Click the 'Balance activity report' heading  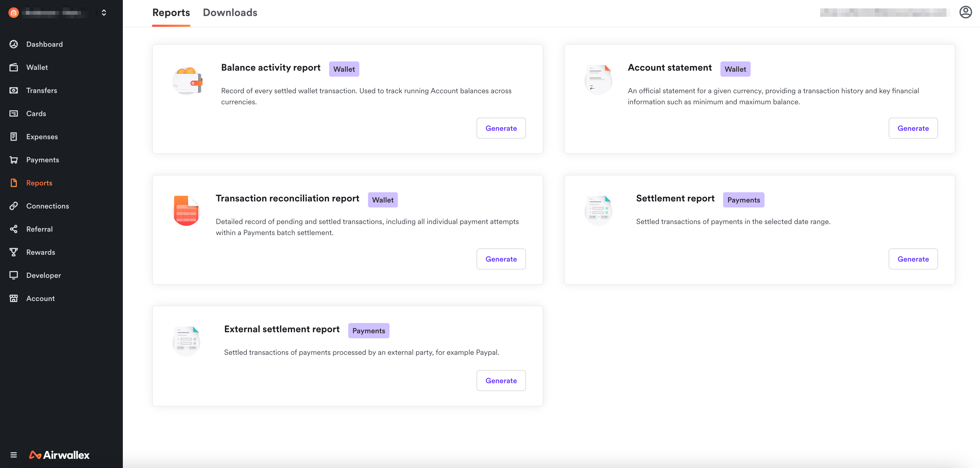pos(271,68)
